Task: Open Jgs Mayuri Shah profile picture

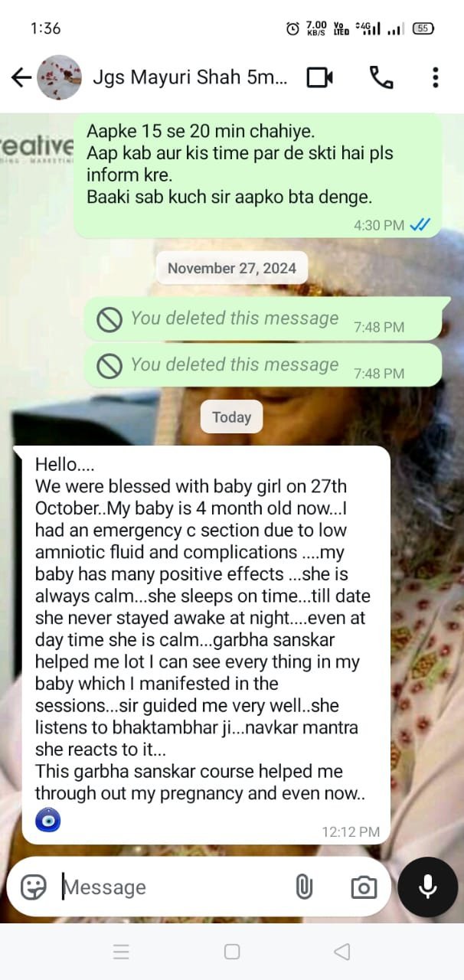Action: click(59, 77)
